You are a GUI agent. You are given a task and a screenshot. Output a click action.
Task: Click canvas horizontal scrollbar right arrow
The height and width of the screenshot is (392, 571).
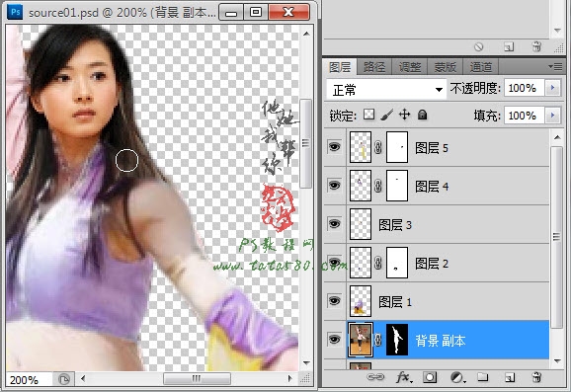[x=289, y=378]
